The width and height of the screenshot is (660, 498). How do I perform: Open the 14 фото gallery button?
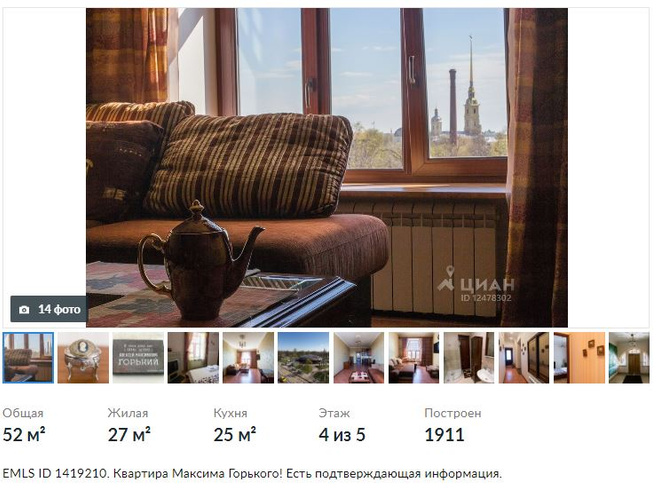tap(49, 309)
